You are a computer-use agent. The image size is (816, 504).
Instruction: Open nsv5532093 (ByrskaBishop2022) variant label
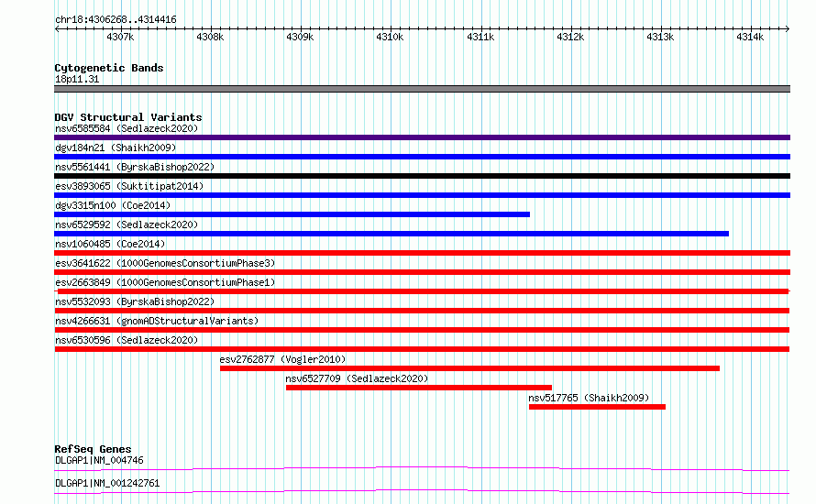point(135,301)
